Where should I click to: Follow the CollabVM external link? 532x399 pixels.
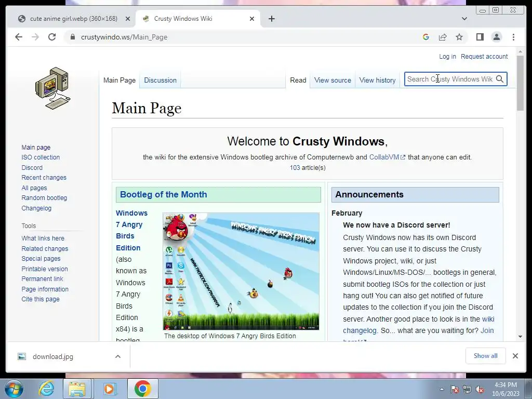point(387,157)
